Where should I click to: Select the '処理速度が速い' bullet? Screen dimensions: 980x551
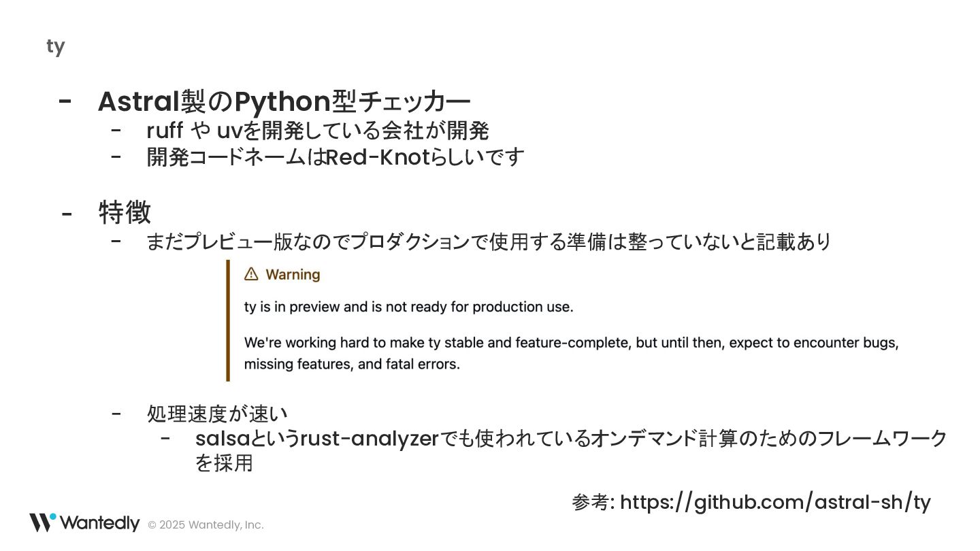[x=217, y=414]
